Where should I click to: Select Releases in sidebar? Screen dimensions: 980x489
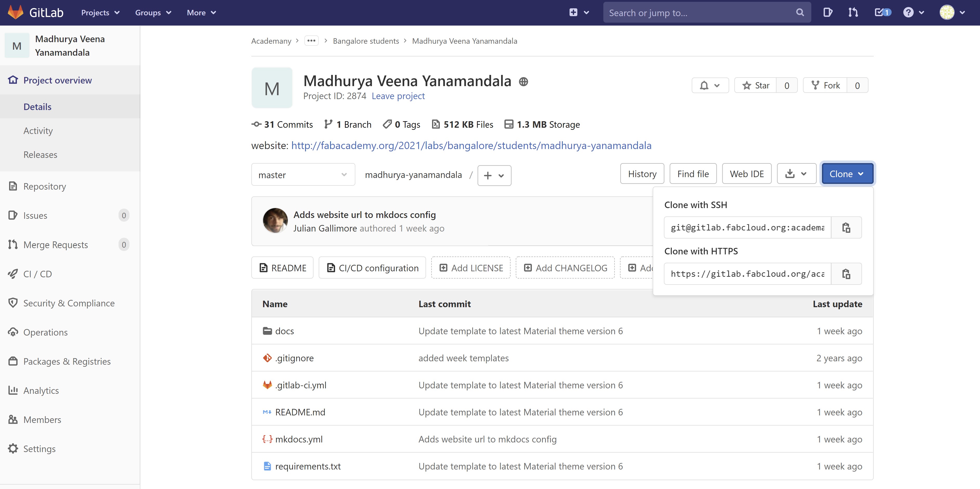point(70,155)
